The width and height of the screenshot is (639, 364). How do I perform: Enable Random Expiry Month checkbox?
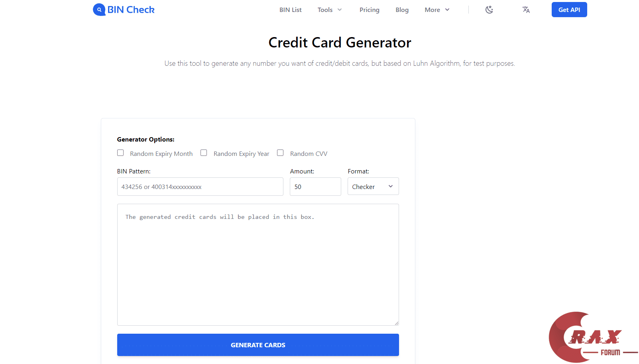click(x=120, y=153)
